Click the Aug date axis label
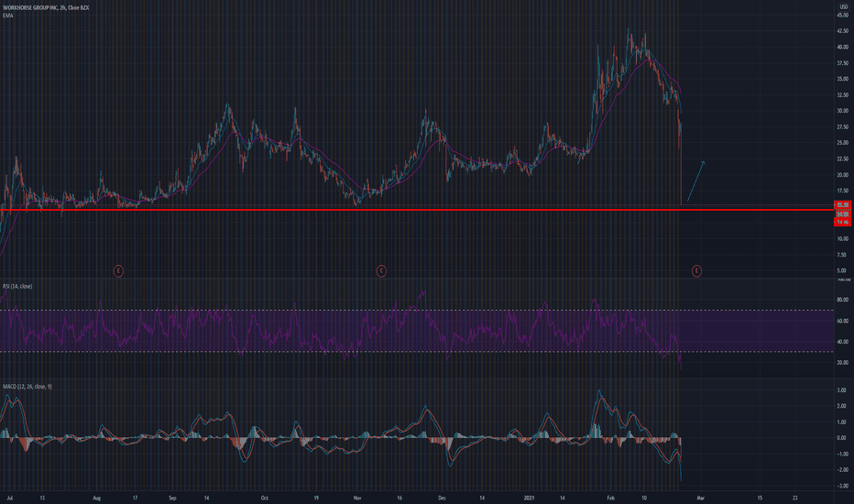The height and width of the screenshot is (504, 854). tap(97, 498)
